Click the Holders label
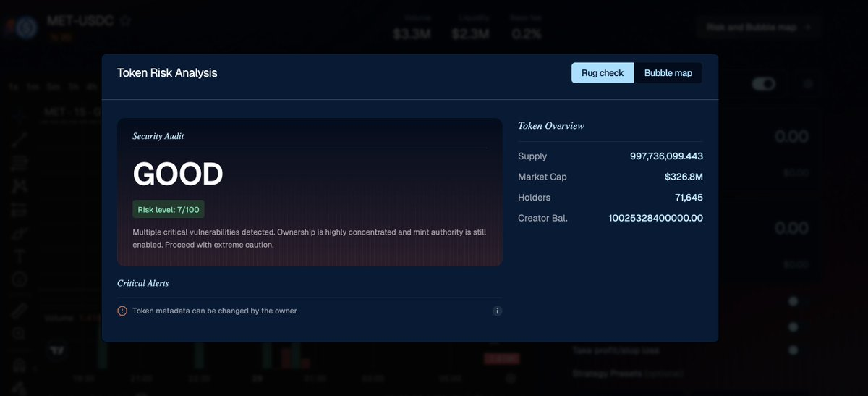The width and height of the screenshot is (868, 396). [x=535, y=197]
